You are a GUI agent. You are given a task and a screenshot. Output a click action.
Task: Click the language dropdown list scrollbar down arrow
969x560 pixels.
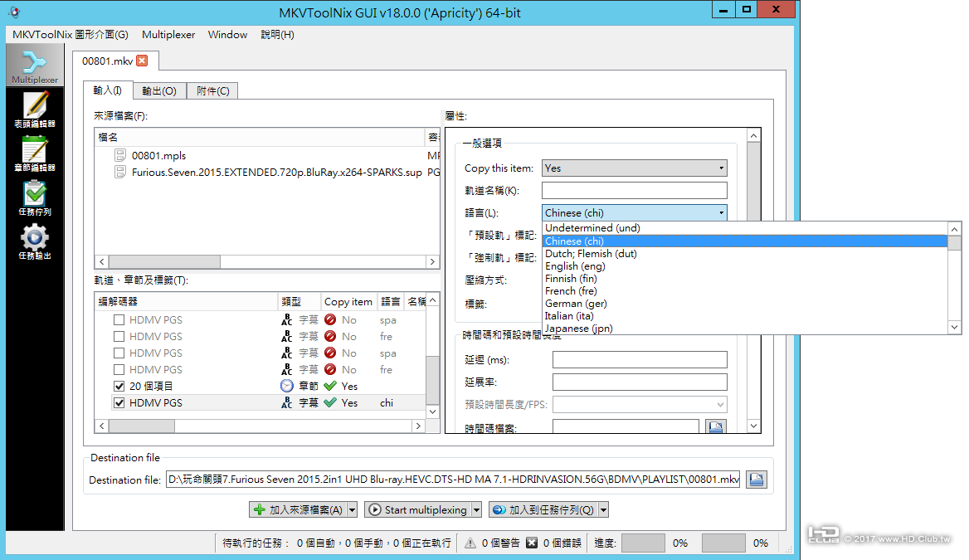pyautogui.click(x=955, y=328)
